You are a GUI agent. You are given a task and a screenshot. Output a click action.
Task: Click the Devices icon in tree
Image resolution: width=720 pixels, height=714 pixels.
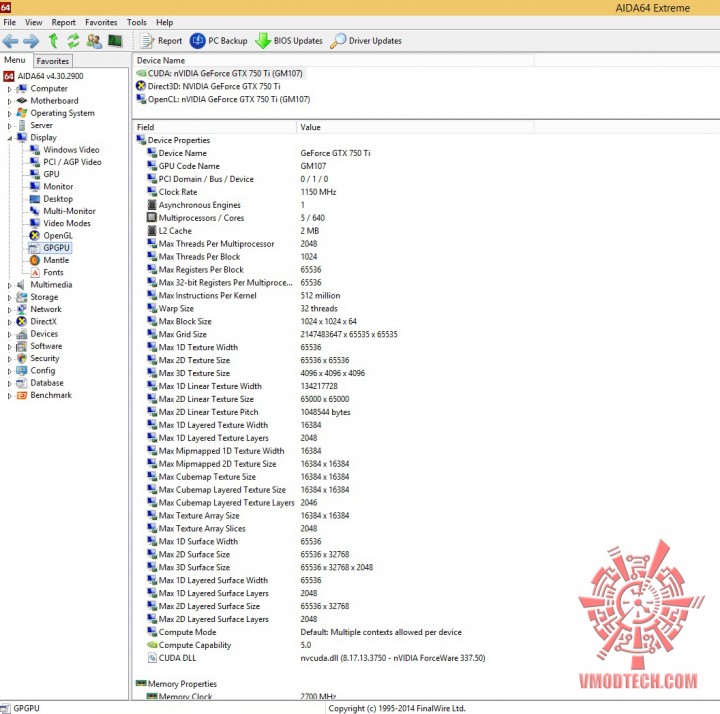coord(22,334)
